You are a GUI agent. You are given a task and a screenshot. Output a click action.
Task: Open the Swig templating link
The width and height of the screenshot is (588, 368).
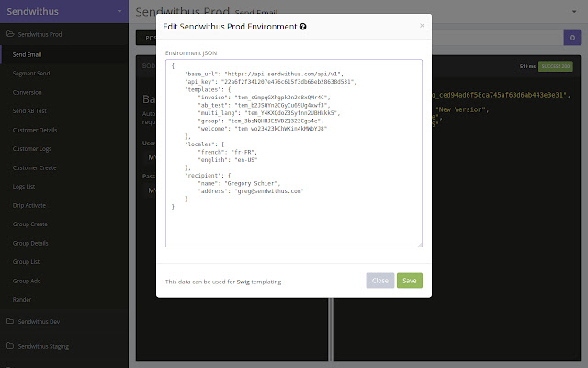click(244, 282)
